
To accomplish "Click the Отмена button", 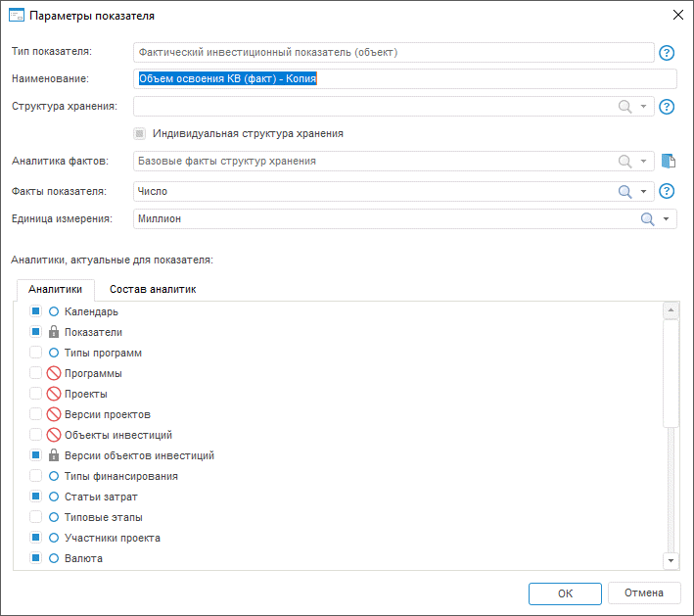I will [x=643, y=592].
